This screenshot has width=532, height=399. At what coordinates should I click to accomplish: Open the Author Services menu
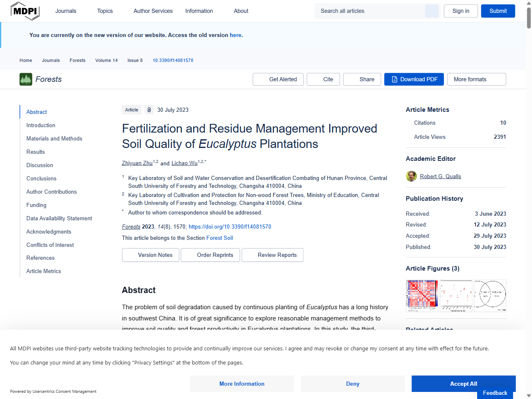153,11
